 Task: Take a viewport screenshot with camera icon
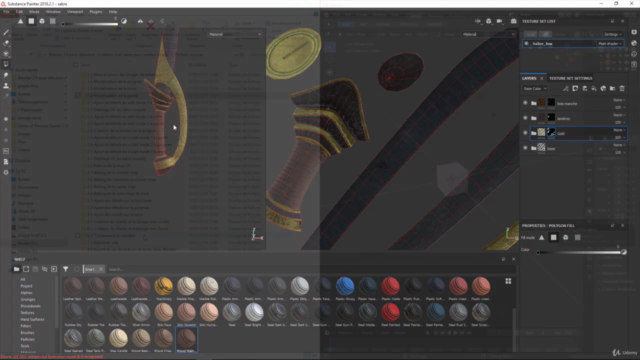coord(513,21)
